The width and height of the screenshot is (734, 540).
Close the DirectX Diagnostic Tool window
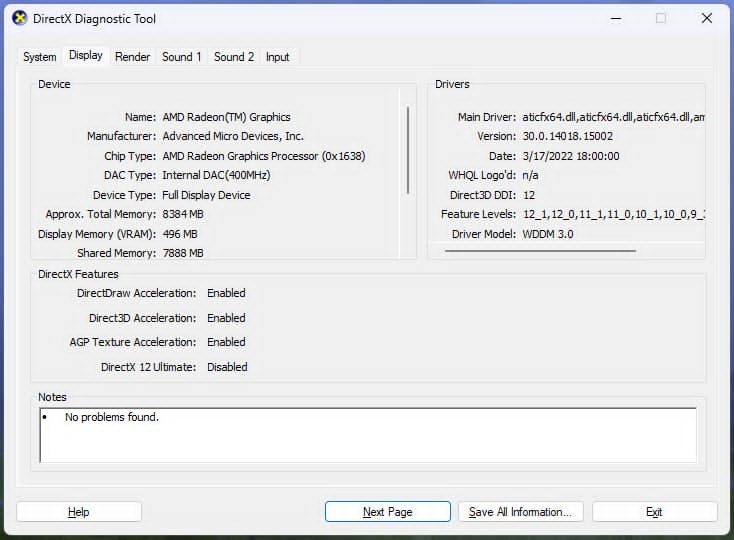707,19
